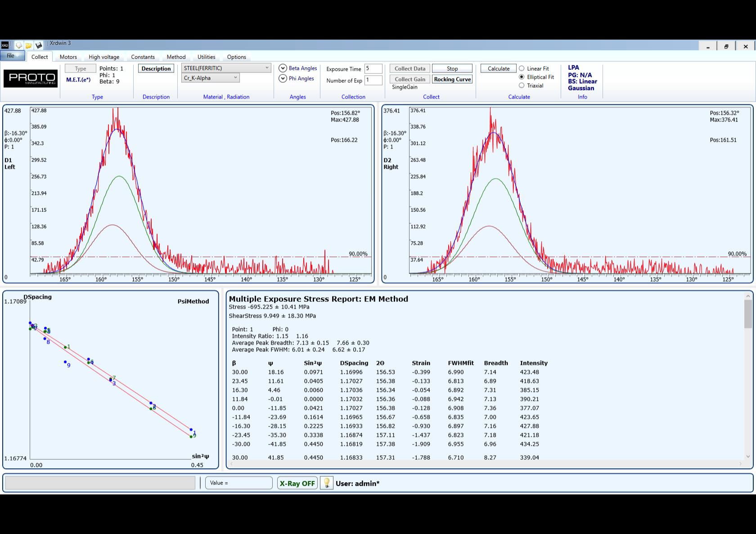Image resolution: width=756 pixels, height=534 pixels.
Task: Click the XRD application icon
Action: point(5,45)
